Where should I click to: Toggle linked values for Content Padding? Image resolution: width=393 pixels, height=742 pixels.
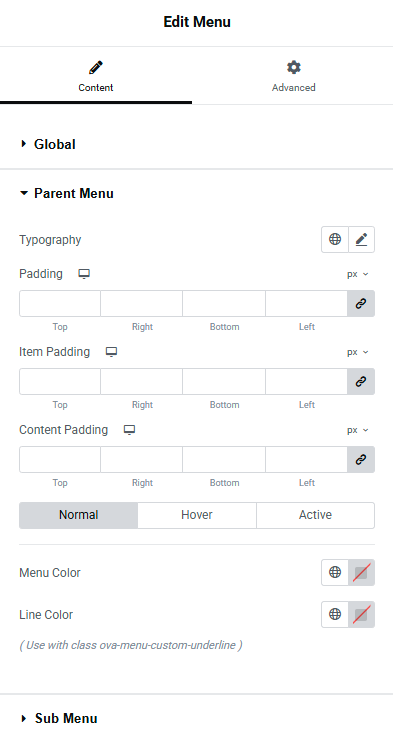click(361, 459)
